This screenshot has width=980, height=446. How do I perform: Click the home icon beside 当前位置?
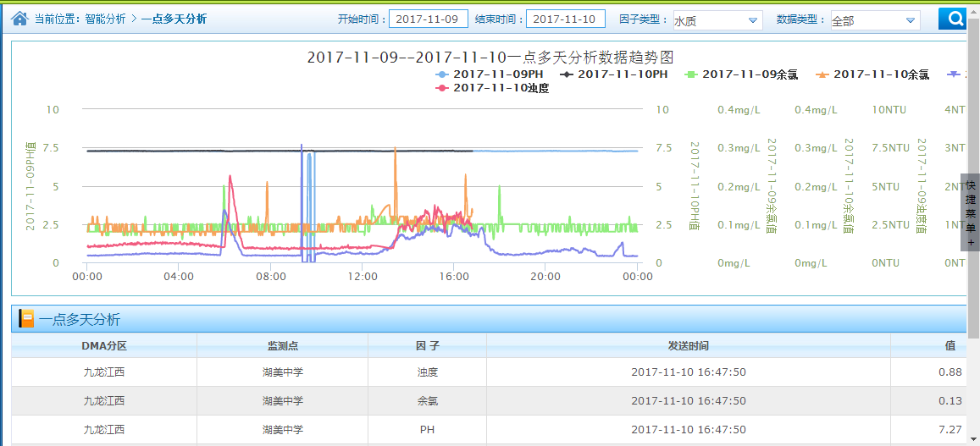coord(20,18)
